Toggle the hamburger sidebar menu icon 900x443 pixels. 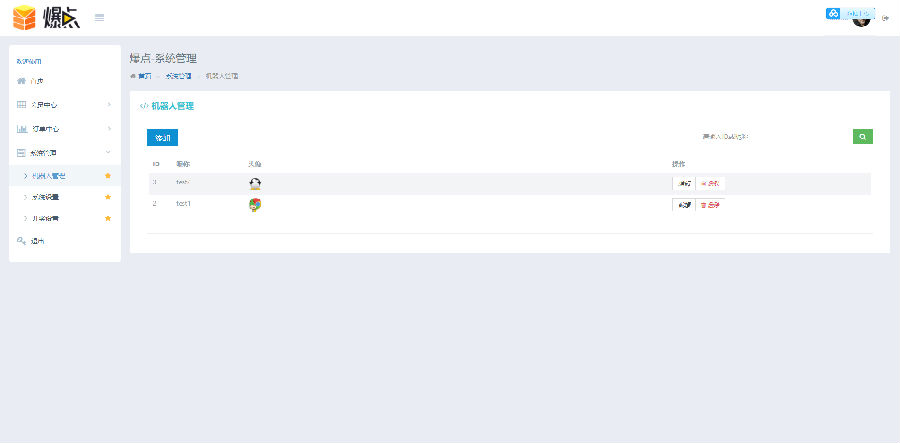(99, 18)
